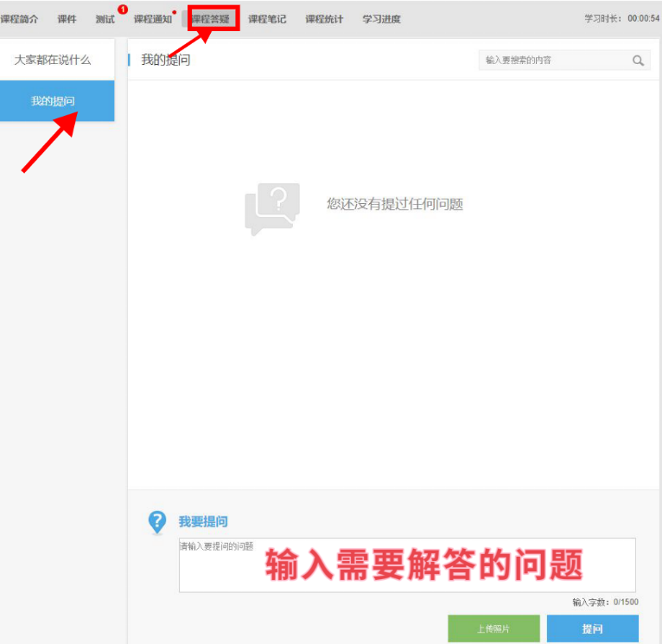Switch to the 课件 tab

[x=67, y=19]
